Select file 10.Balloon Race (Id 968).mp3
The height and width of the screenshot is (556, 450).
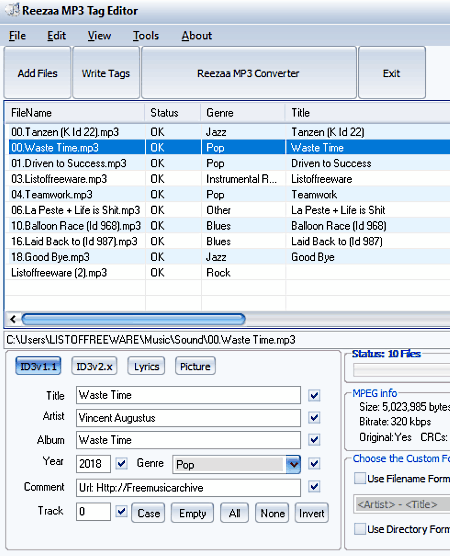pyautogui.click(x=76, y=226)
